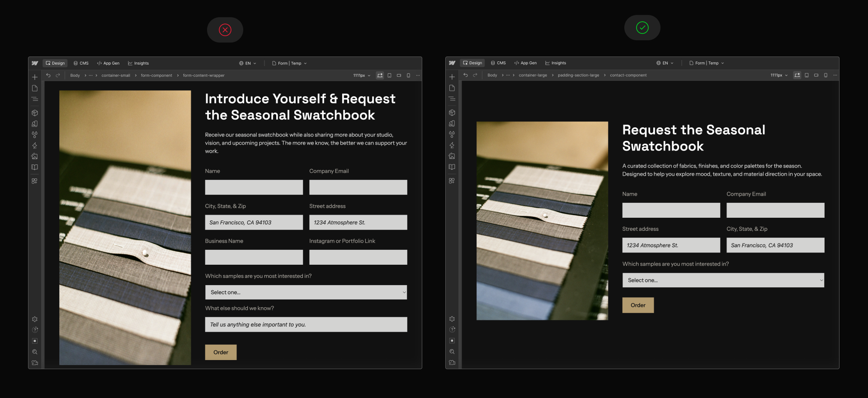Select desktop base breakpoint in right window

tap(797, 75)
